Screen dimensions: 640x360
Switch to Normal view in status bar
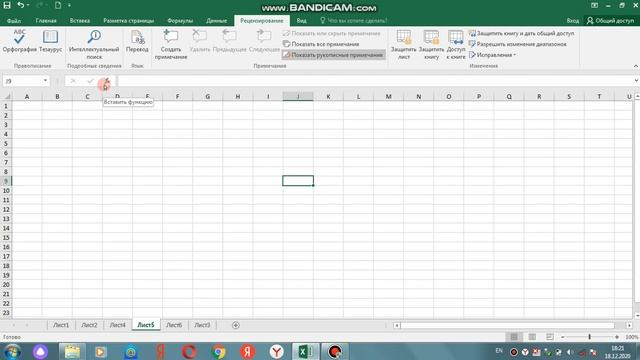point(514,337)
